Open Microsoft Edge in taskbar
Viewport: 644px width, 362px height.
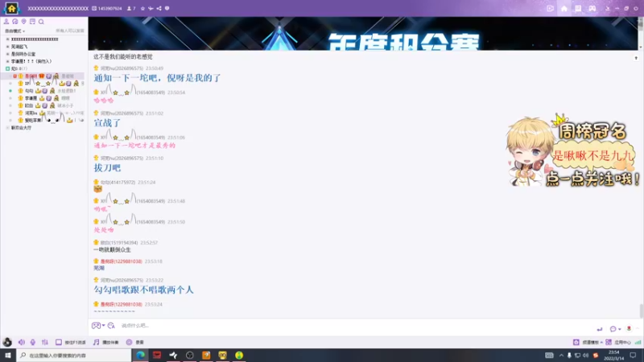[x=140, y=355]
